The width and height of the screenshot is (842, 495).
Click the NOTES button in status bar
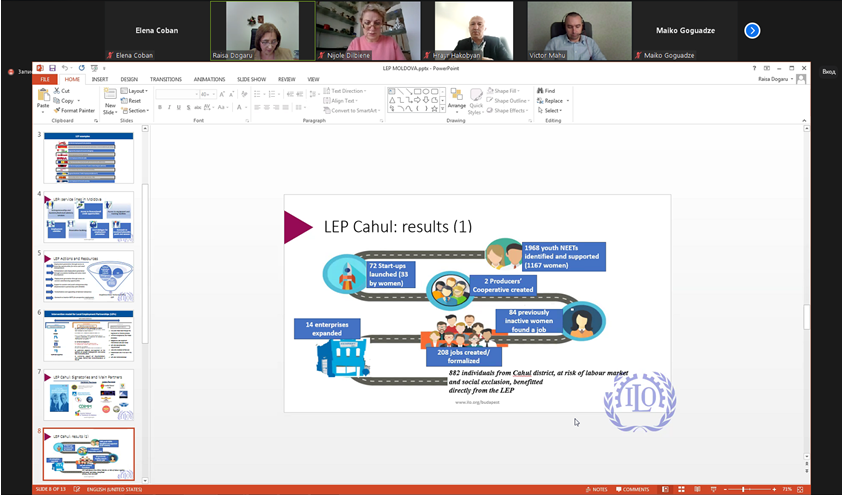[596, 489]
